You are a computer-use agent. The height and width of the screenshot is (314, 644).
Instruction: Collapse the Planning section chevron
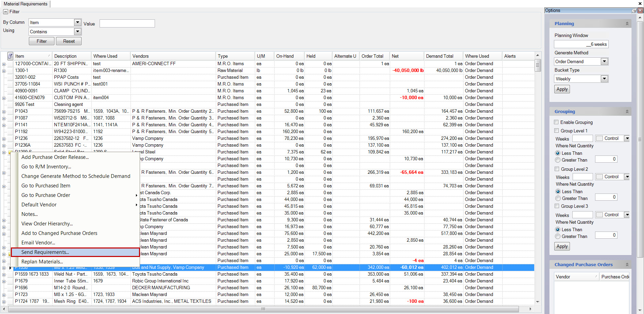click(627, 24)
